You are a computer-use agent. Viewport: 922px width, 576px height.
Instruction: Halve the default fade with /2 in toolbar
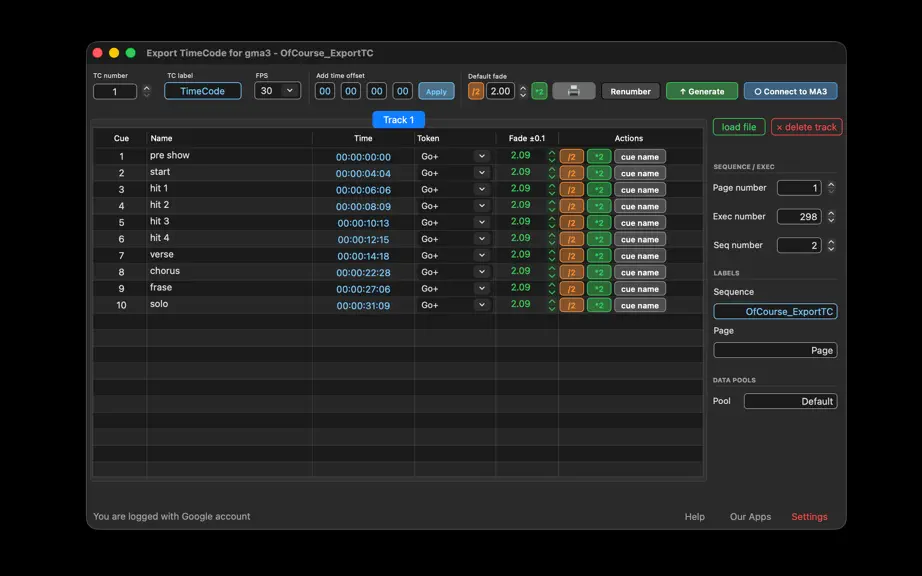click(x=476, y=91)
